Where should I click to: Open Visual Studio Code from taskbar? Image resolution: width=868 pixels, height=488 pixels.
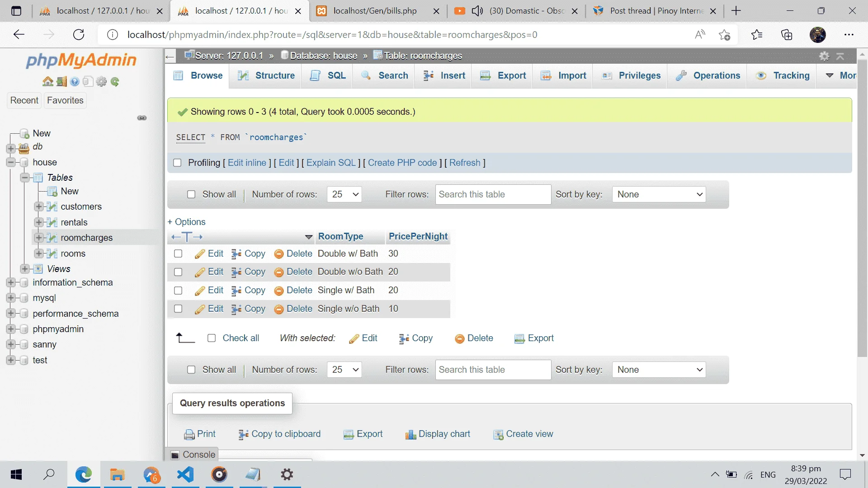185,474
